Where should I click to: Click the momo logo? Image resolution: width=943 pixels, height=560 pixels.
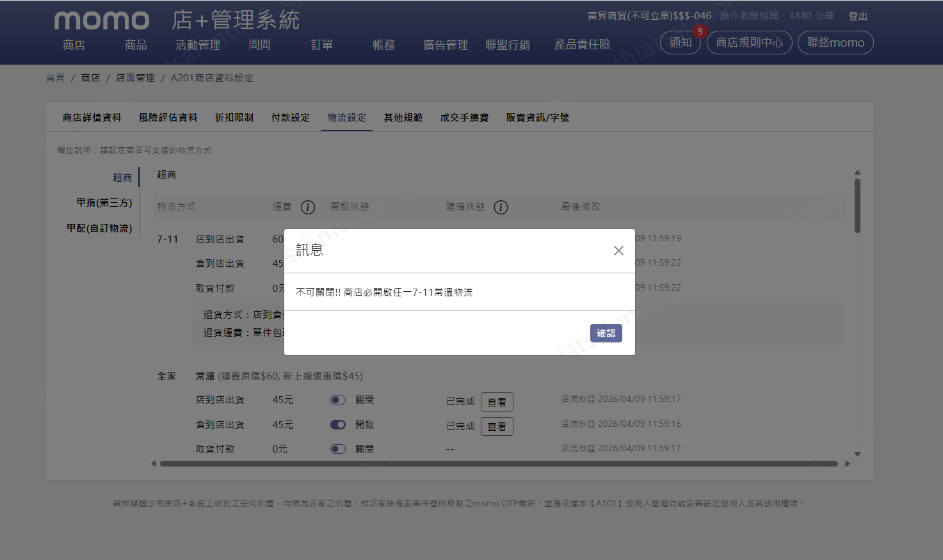102,20
